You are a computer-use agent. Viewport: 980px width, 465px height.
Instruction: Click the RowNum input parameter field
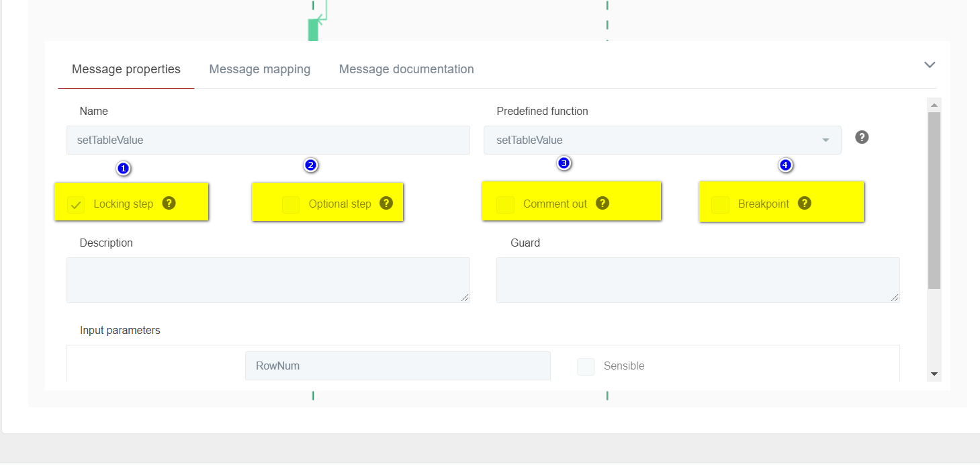pyautogui.click(x=397, y=366)
